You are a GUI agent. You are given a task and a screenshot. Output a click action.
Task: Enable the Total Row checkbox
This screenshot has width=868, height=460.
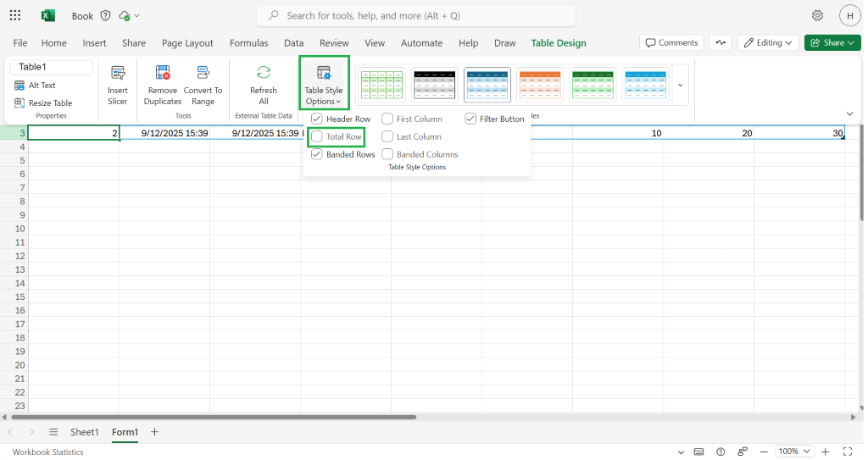(x=317, y=136)
